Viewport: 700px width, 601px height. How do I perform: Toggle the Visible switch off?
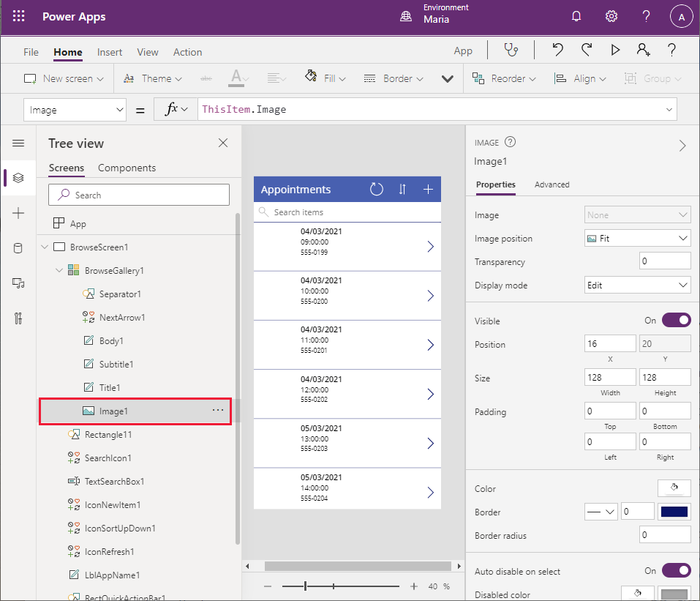point(676,320)
